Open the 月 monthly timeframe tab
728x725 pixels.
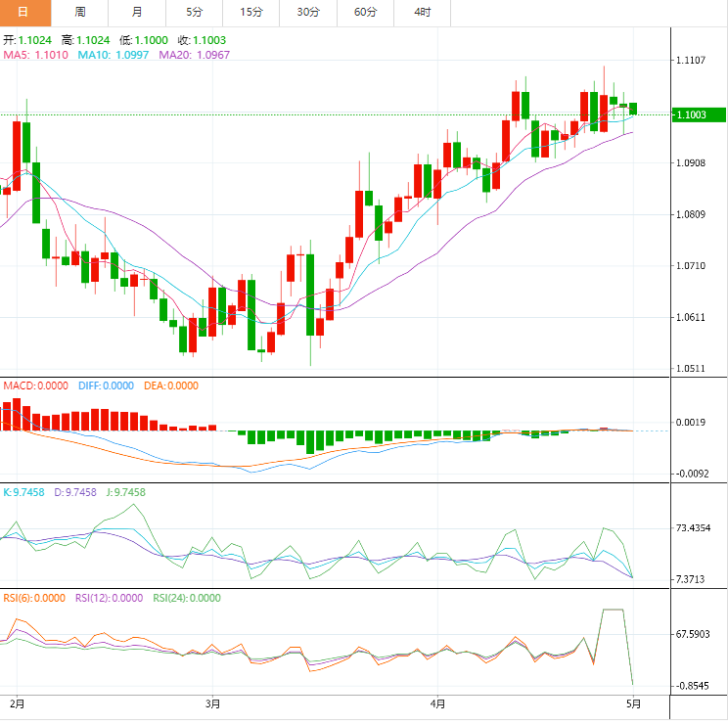tap(136, 13)
